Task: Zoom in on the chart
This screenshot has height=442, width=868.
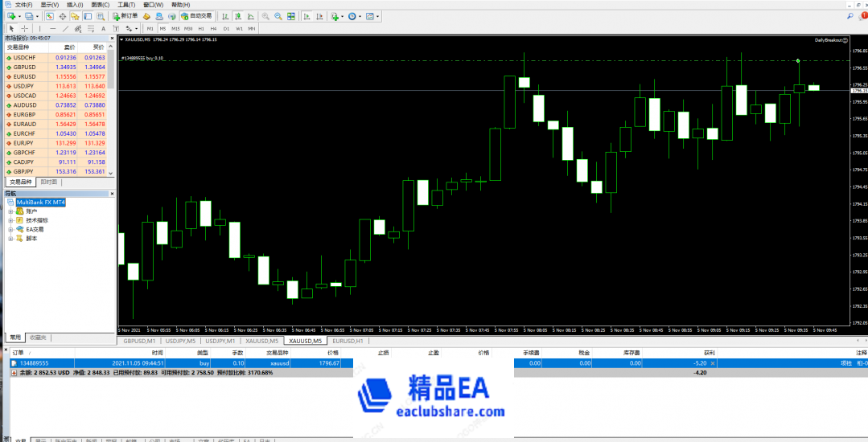Action: (265, 16)
